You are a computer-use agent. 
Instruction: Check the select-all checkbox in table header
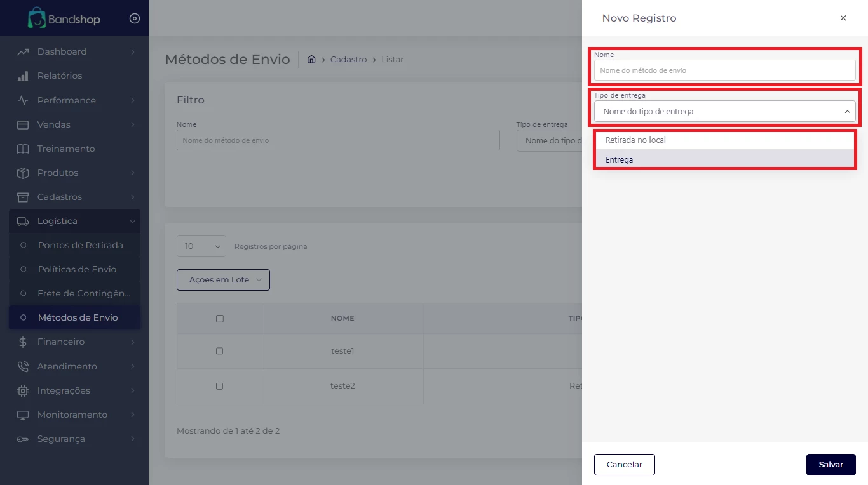[x=220, y=319]
